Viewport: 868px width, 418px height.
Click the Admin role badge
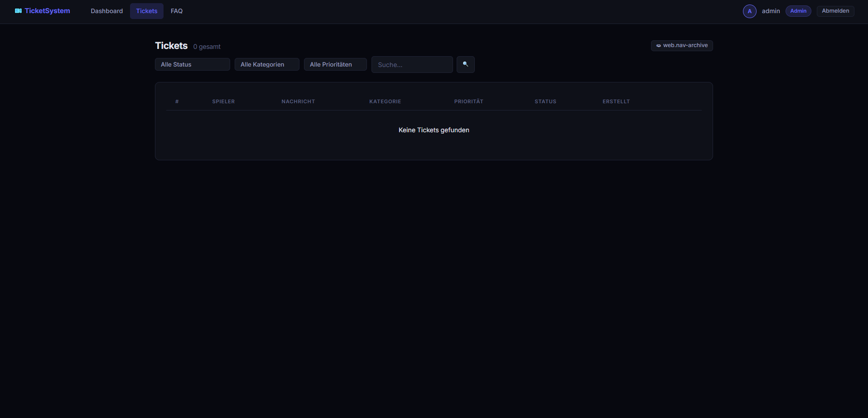tap(798, 11)
